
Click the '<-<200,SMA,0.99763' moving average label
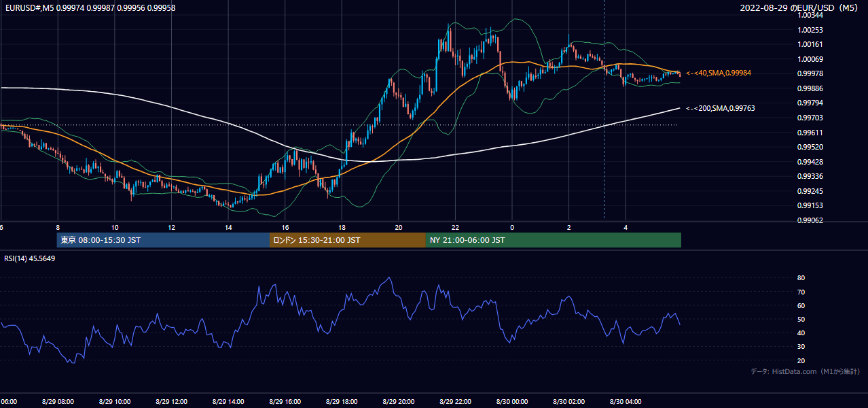(x=721, y=108)
